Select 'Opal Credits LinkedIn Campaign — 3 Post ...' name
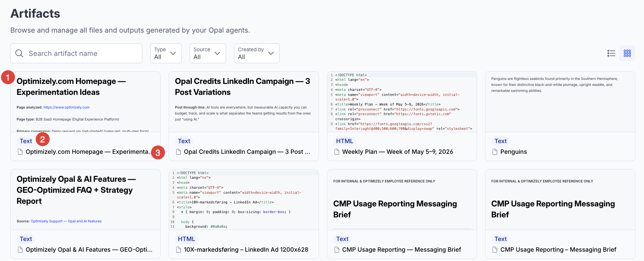Viewport: 644px width, 261px height. [x=247, y=152]
